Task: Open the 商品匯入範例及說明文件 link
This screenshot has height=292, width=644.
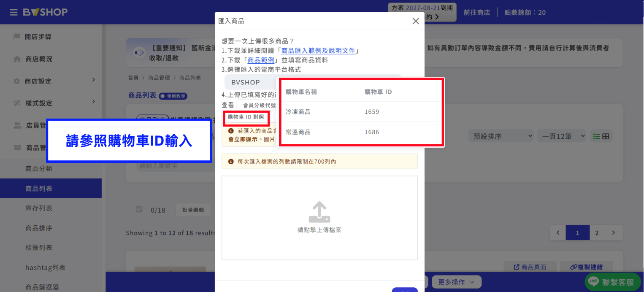Action: click(318, 51)
